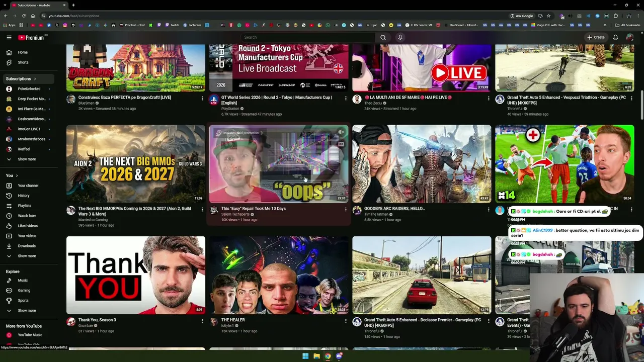Open Your channel
Viewport: 644px width, 362px height.
point(28,186)
